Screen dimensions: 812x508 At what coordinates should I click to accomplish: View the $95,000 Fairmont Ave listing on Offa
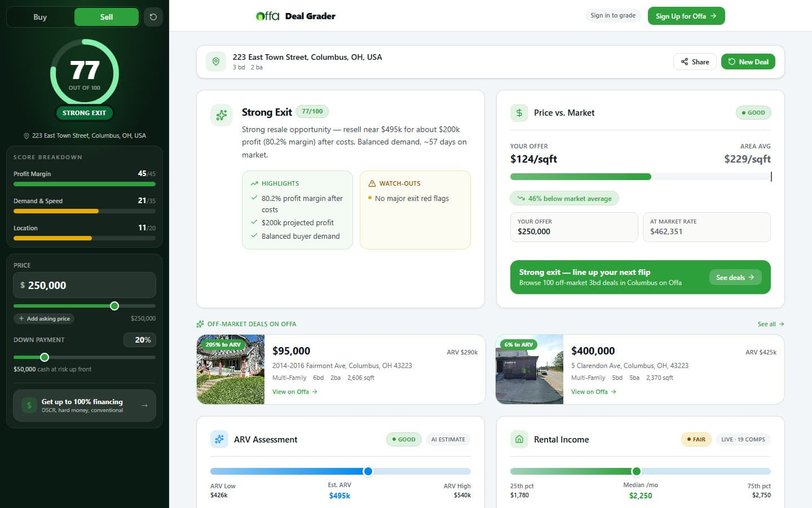pyautogui.click(x=295, y=392)
